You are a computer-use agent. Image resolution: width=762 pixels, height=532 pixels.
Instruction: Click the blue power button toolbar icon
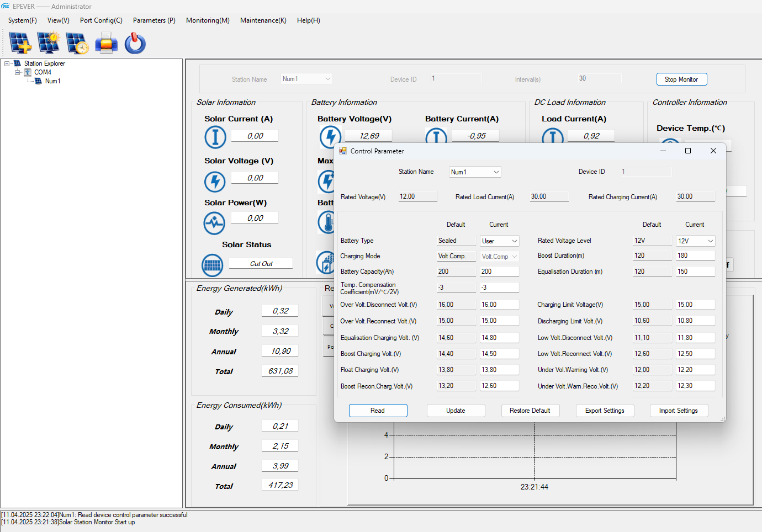point(135,43)
